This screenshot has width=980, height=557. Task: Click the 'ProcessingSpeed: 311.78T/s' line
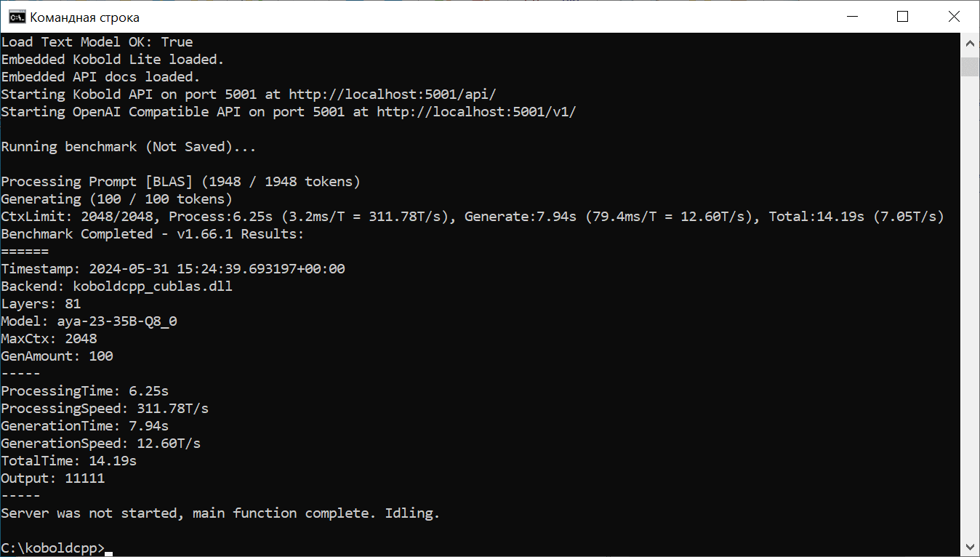[x=105, y=408]
